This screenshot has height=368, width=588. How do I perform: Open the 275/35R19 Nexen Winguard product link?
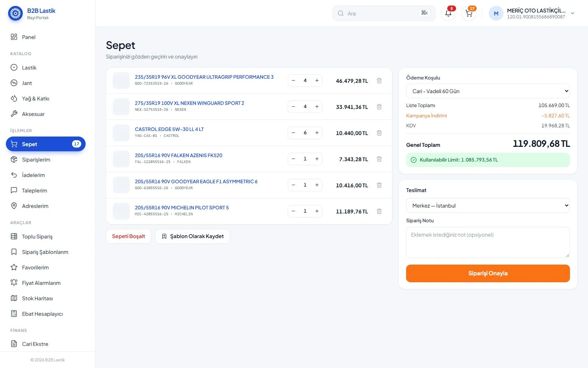189,103
